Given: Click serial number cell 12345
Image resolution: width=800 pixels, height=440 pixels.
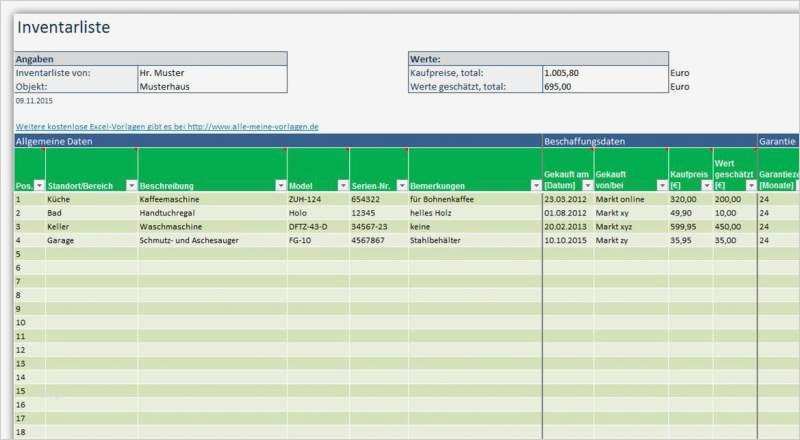Looking at the screenshot, I should [379, 213].
